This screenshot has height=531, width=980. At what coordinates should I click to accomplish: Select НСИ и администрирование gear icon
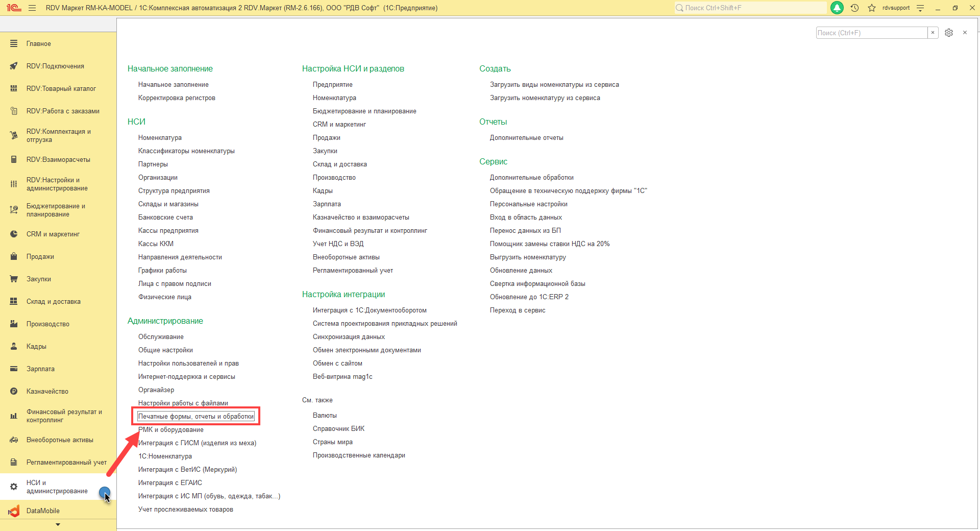pos(14,487)
